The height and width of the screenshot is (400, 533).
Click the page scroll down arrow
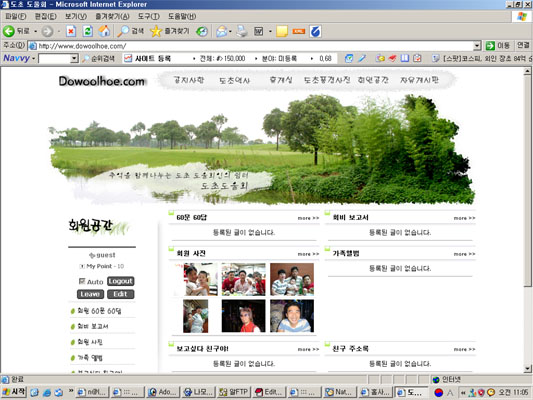coord(527,369)
